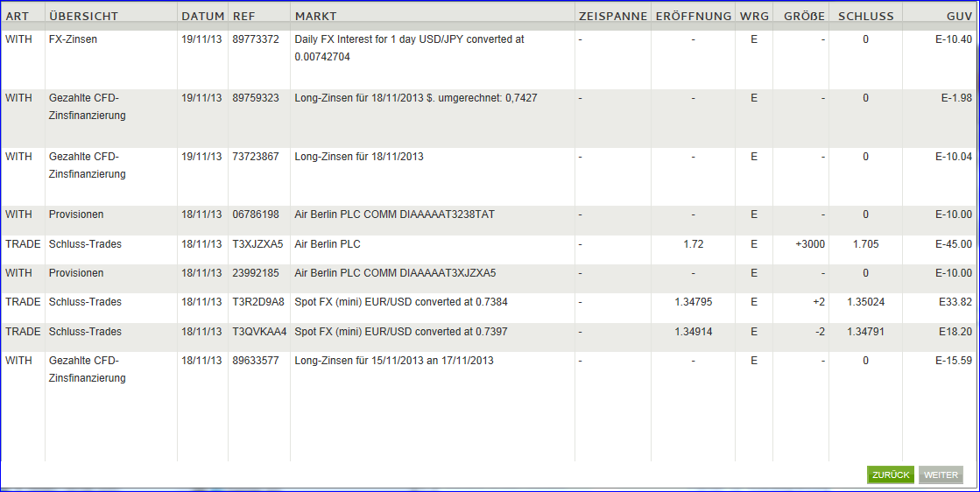Screen dimensions: 980x492
Task: Click reference number 89759323
Action: point(256,98)
